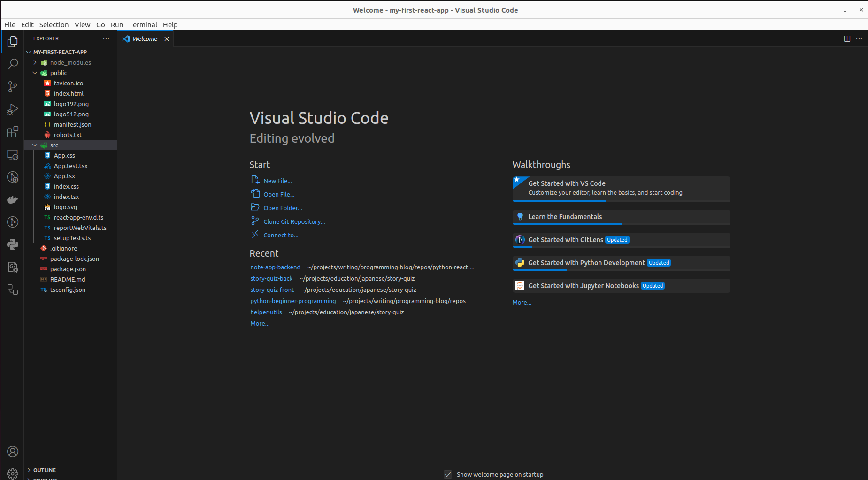Open the Run and Debug view

coord(13,109)
